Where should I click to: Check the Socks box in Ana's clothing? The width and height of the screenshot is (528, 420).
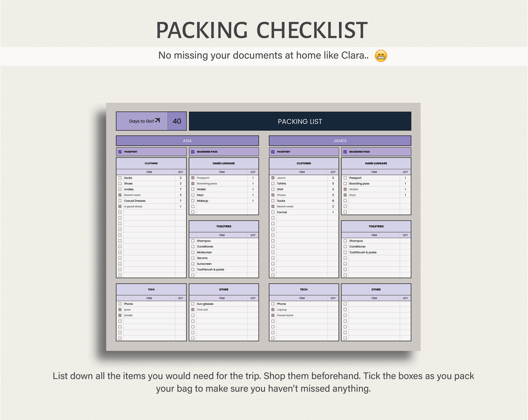[120, 177]
